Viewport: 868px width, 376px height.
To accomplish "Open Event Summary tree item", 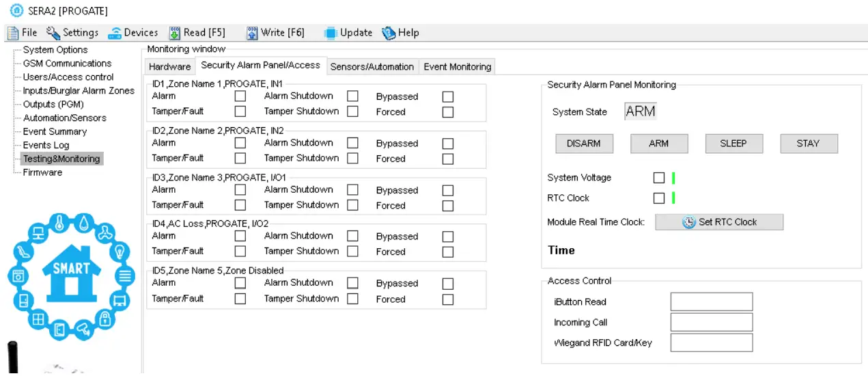I will click(x=55, y=132).
